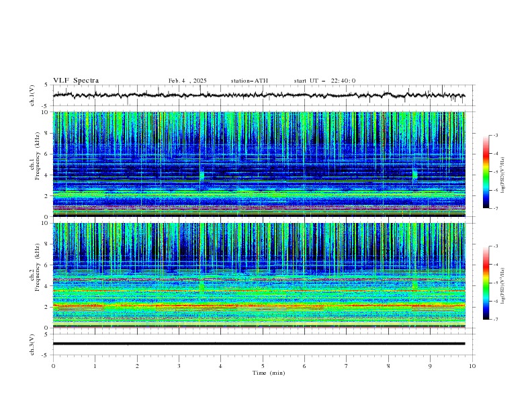Select the date text 'Feb. 4 , 2025'
This screenshot has width=532, height=411.
click(187, 81)
